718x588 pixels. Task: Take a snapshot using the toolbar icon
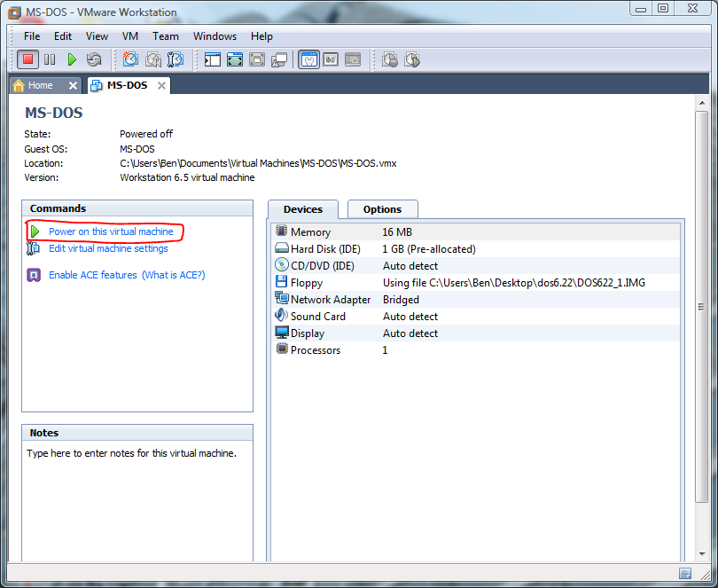(130, 59)
